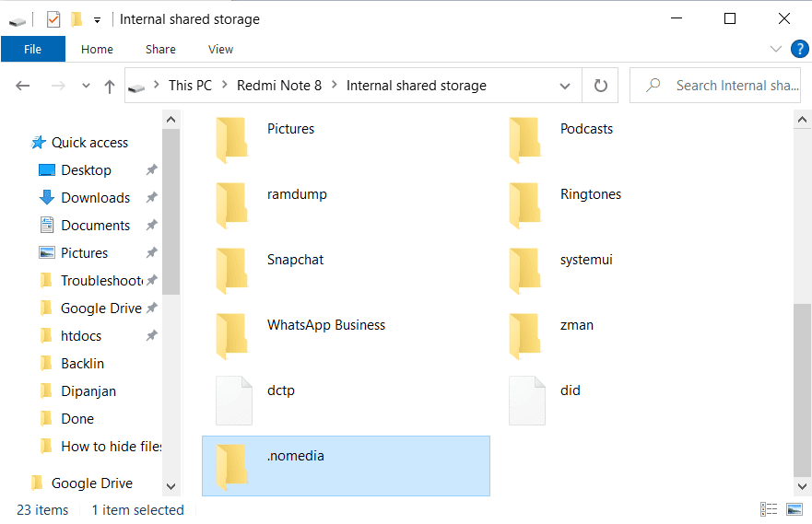Select the ramdump folder icon

[x=232, y=205]
